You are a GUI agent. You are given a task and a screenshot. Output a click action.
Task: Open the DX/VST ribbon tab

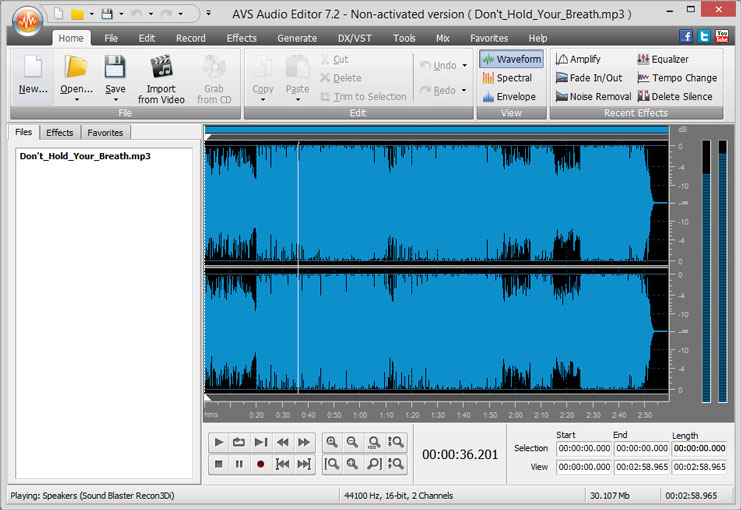(354, 38)
